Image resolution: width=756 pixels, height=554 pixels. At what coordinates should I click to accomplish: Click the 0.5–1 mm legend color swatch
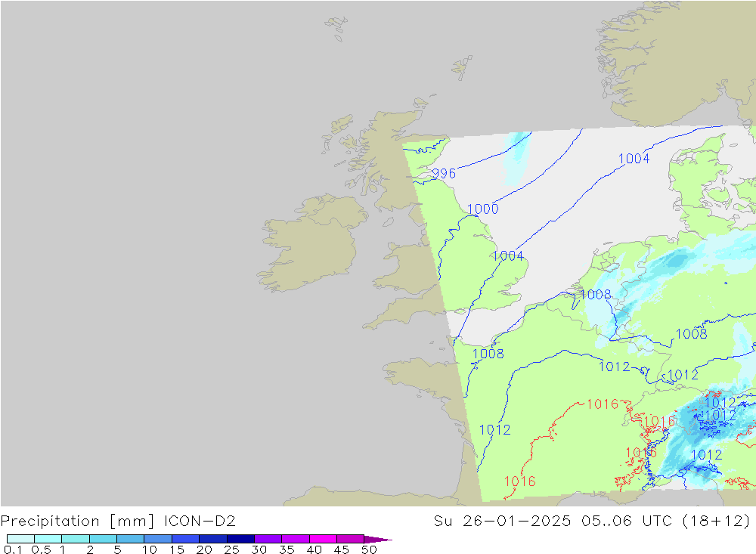point(48,539)
